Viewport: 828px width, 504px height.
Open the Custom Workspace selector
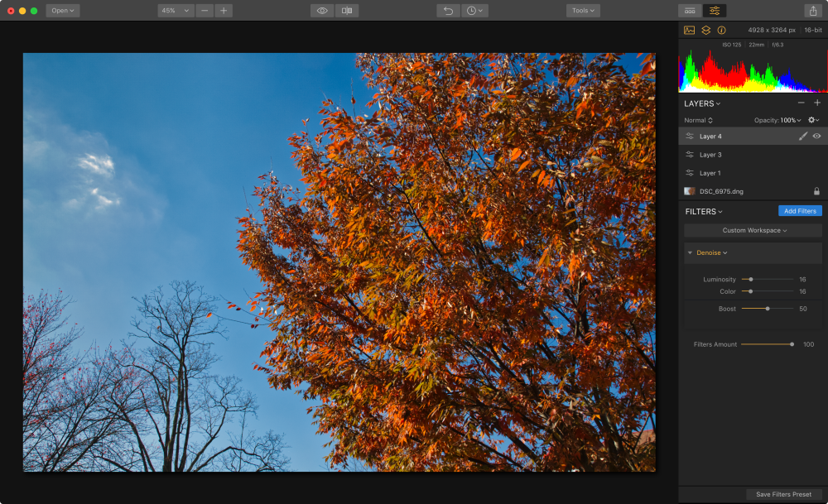tap(752, 229)
